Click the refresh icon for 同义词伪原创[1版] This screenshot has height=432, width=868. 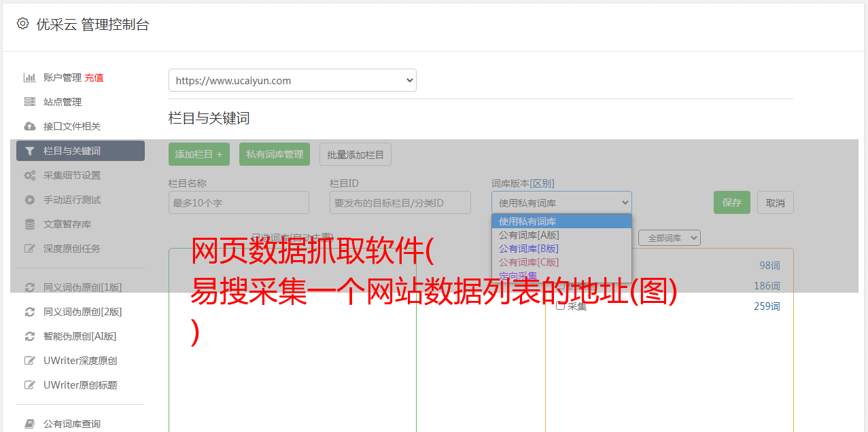[30, 287]
